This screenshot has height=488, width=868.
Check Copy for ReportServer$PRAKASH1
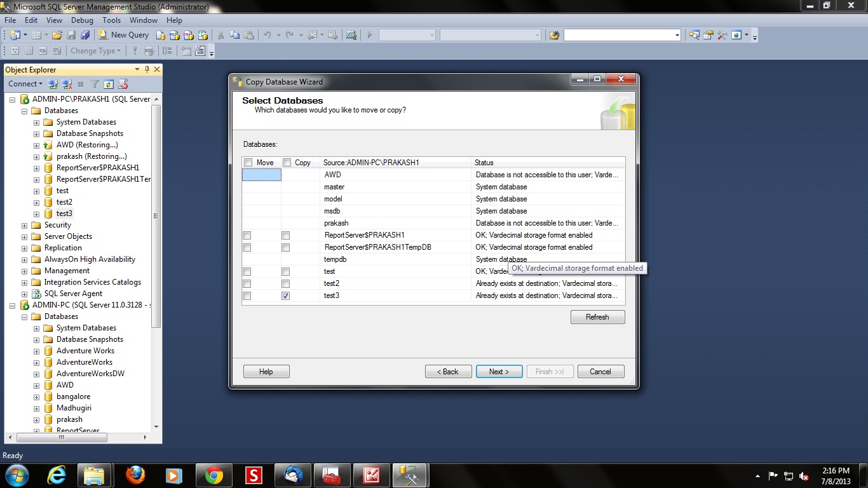[x=285, y=236]
